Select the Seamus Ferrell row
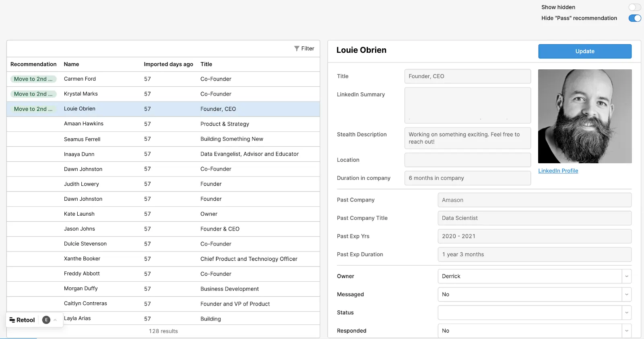Screen dimensions: 644x339 click(x=163, y=139)
